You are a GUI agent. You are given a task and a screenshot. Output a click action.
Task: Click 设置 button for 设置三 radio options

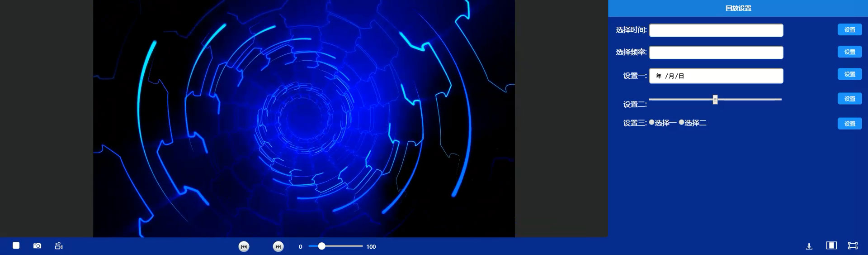(x=849, y=124)
